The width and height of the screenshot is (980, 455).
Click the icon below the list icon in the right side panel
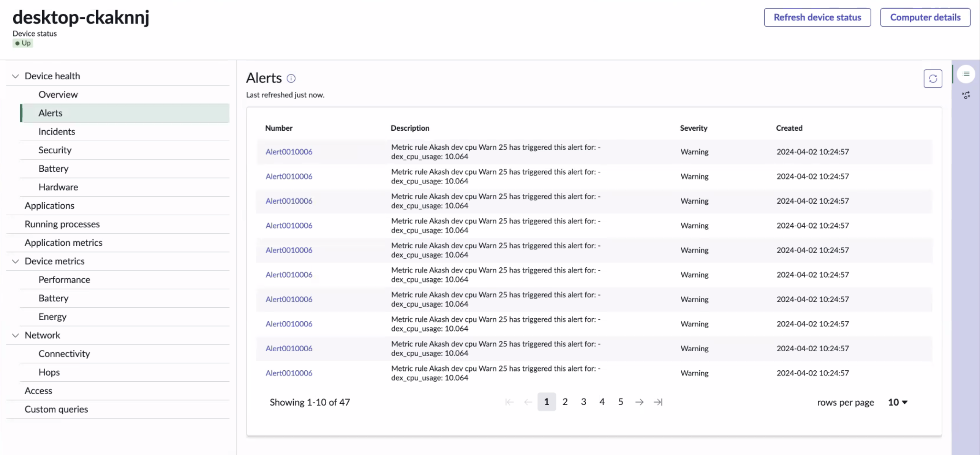click(x=966, y=95)
